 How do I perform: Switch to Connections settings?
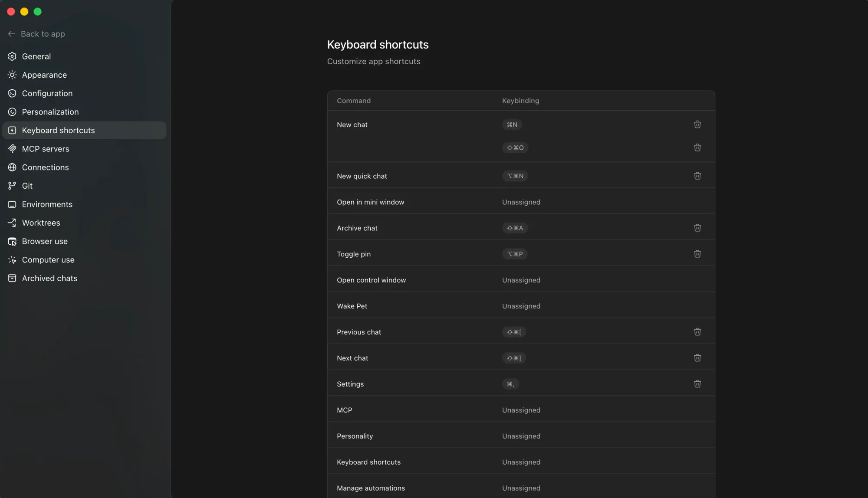(84, 167)
